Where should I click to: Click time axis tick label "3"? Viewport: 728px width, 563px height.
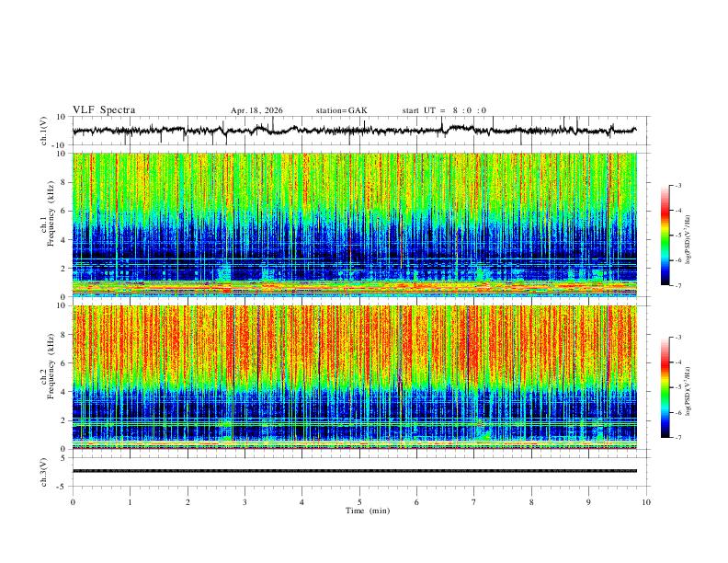pos(245,502)
